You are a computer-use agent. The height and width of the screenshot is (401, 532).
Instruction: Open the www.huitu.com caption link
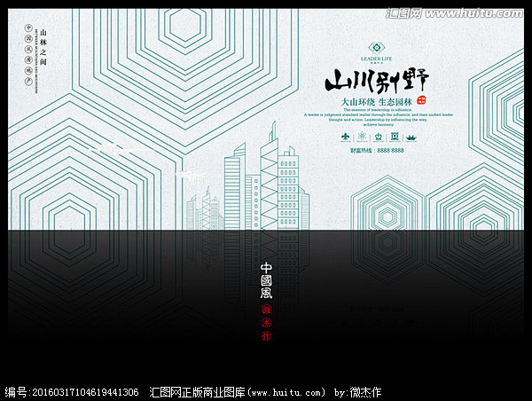coord(286,393)
